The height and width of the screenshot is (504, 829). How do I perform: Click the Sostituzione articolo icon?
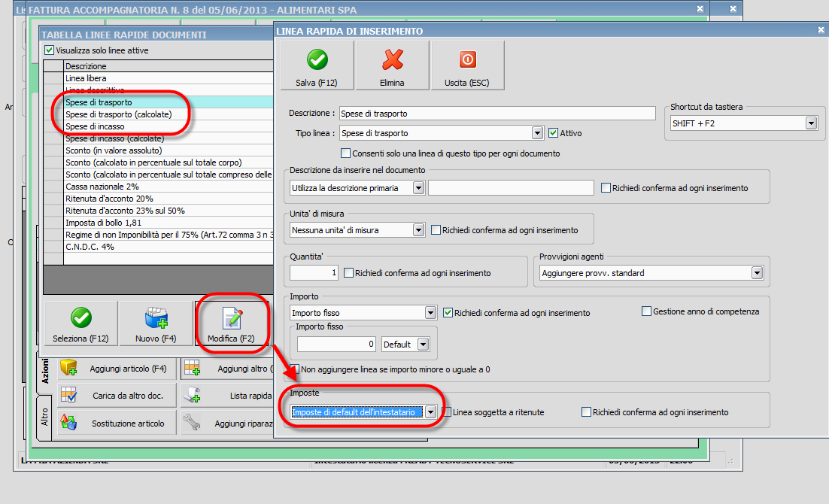click(x=68, y=423)
